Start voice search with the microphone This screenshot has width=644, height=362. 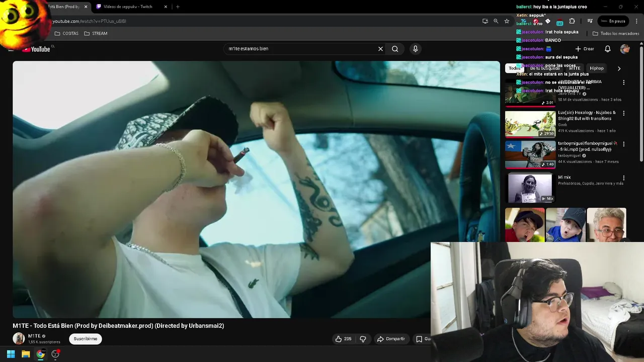(415, 49)
